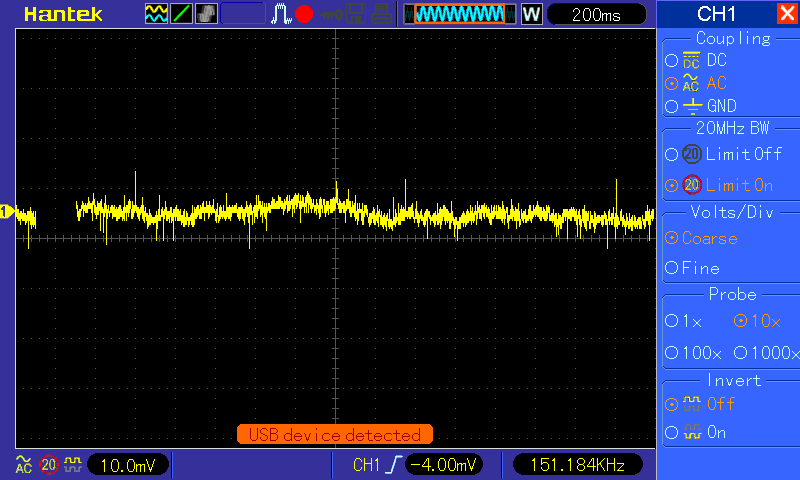This screenshot has width=800, height=480.
Task: Click the trigger pulse icon in toolbar
Action: (281, 14)
